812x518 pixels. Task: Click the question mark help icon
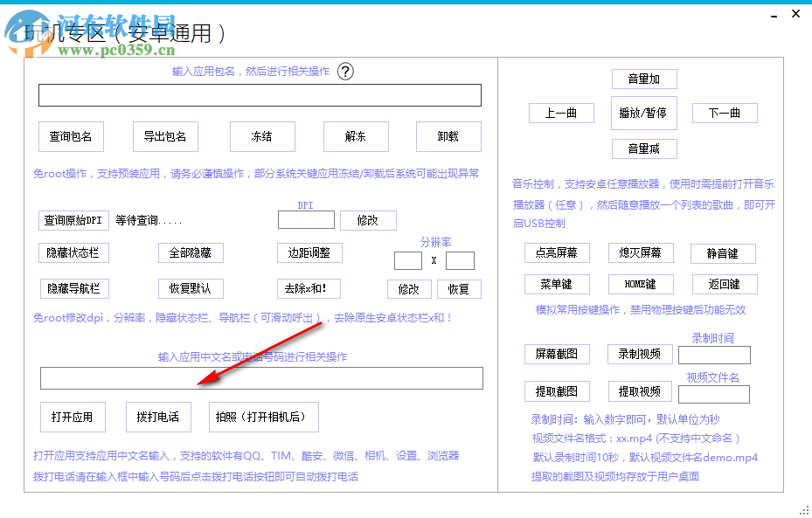pyautogui.click(x=345, y=72)
